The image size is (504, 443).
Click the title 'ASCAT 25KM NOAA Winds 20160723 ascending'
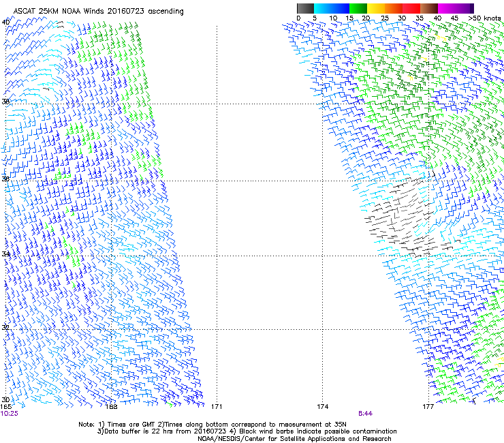click(98, 12)
